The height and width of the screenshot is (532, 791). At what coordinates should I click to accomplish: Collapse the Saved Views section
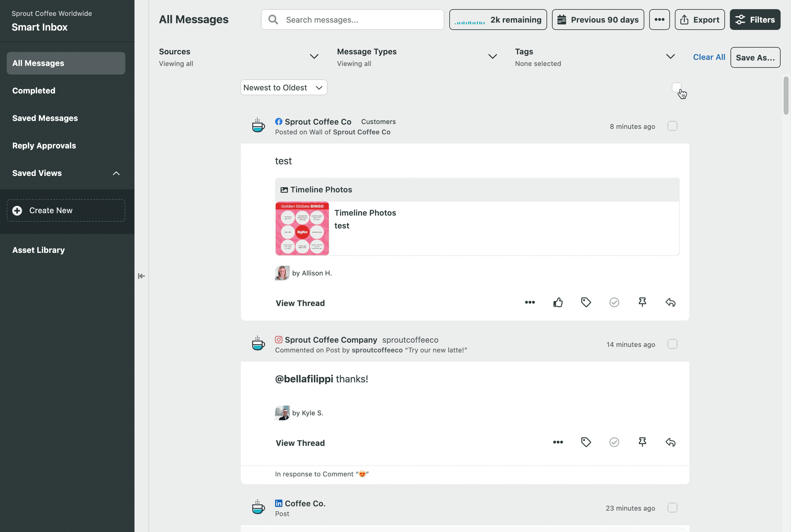(116, 173)
